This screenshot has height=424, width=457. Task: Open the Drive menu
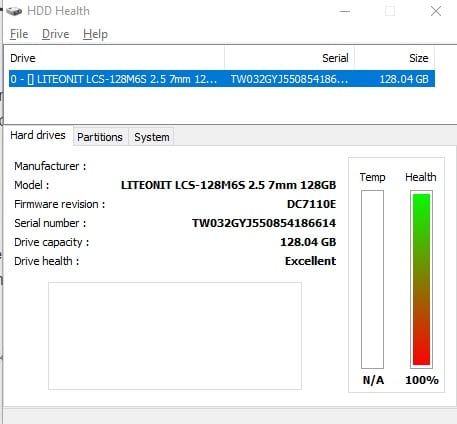coord(56,34)
